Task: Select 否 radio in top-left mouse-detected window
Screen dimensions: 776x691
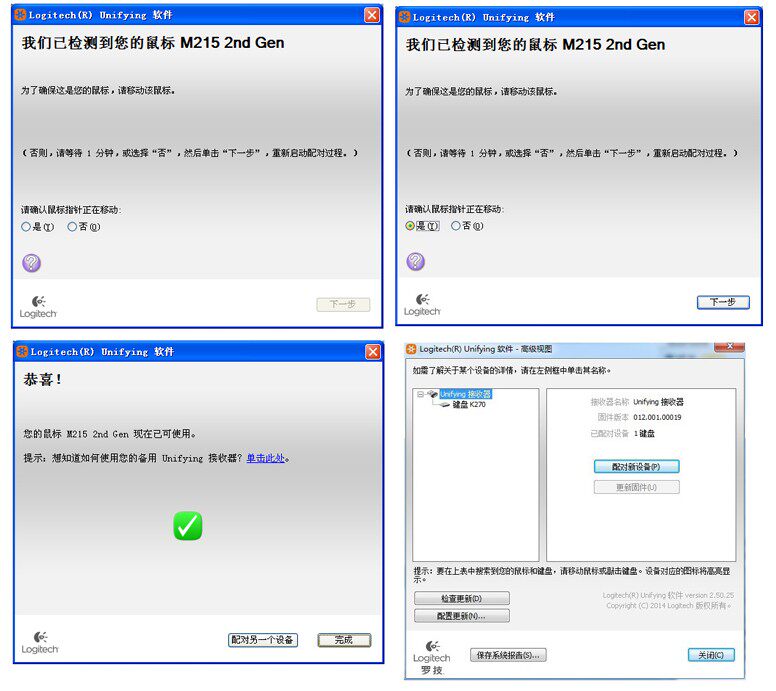Action: [x=72, y=227]
